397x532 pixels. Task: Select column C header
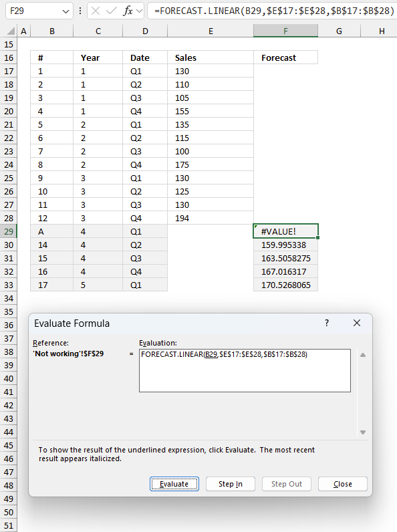tap(98, 31)
